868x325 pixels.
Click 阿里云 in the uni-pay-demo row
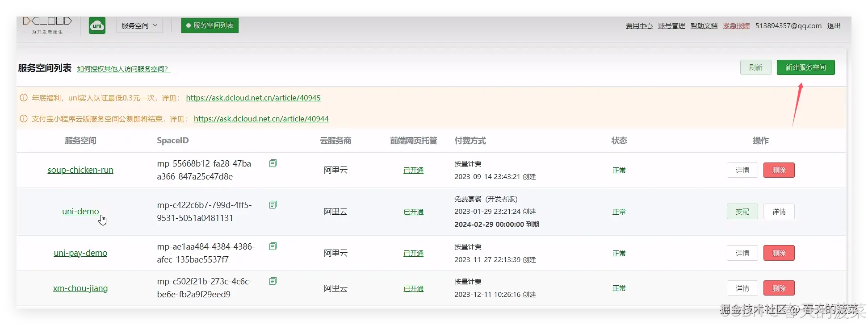point(335,253)
